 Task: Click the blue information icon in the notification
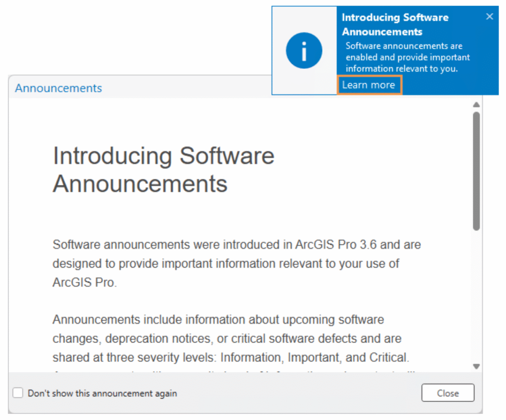pyautogui.click(x=304, y=51)
